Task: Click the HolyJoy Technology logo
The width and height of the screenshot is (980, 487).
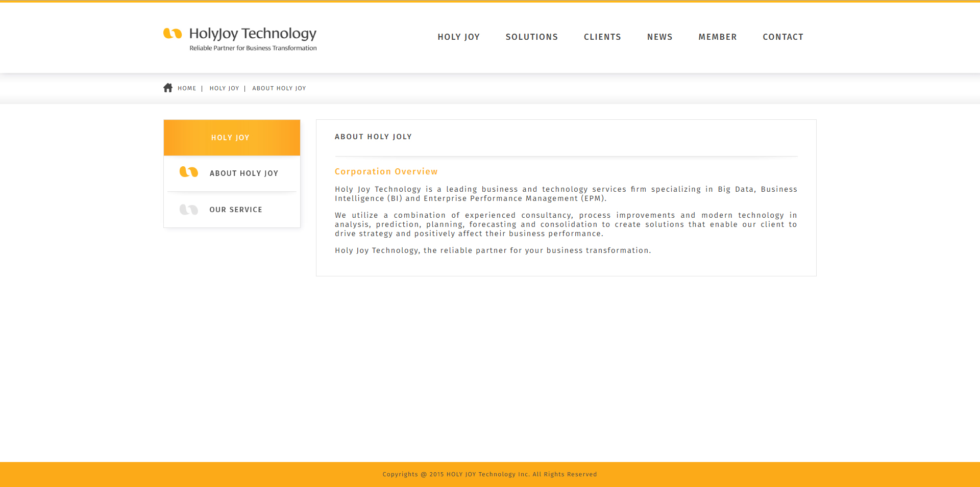Action: coord(240,39)
